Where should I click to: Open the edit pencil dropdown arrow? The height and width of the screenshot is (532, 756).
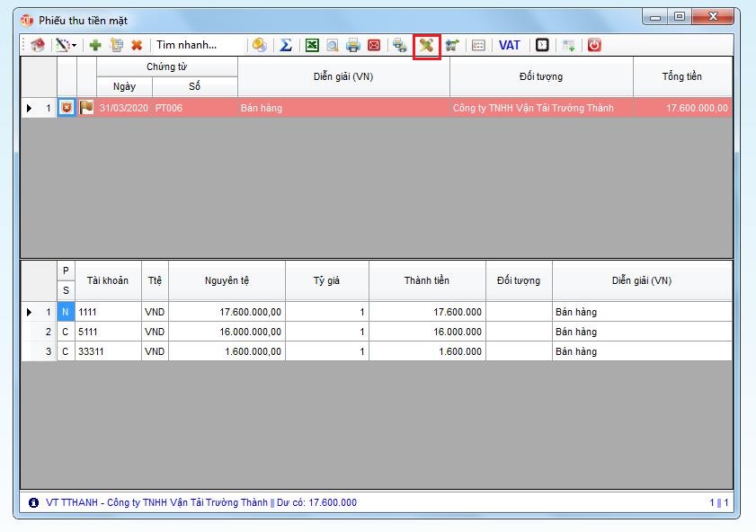(75, 45)
